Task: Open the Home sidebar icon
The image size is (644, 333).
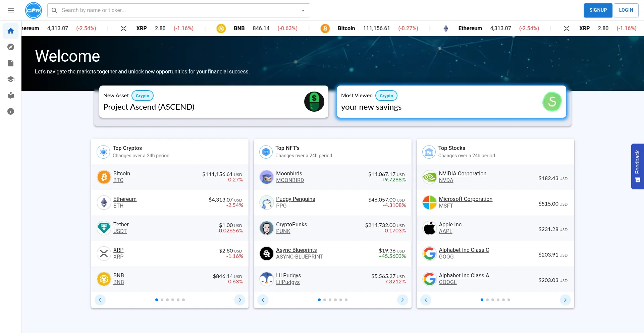Action: (x=11, y=31)
